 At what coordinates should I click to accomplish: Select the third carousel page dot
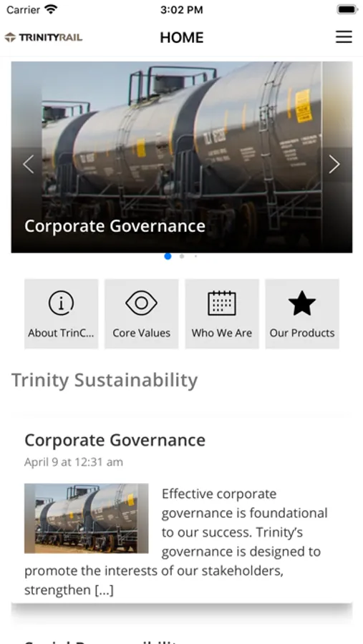click(x=195, y=256)
